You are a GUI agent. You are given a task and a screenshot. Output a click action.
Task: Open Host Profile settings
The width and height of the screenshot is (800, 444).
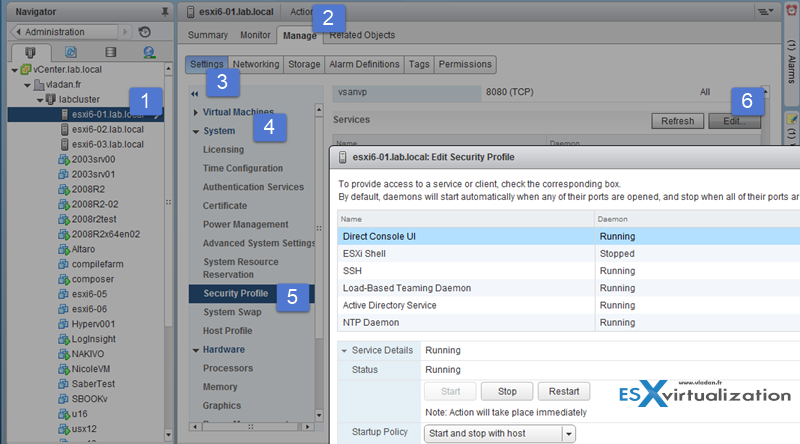pos(228,331)
